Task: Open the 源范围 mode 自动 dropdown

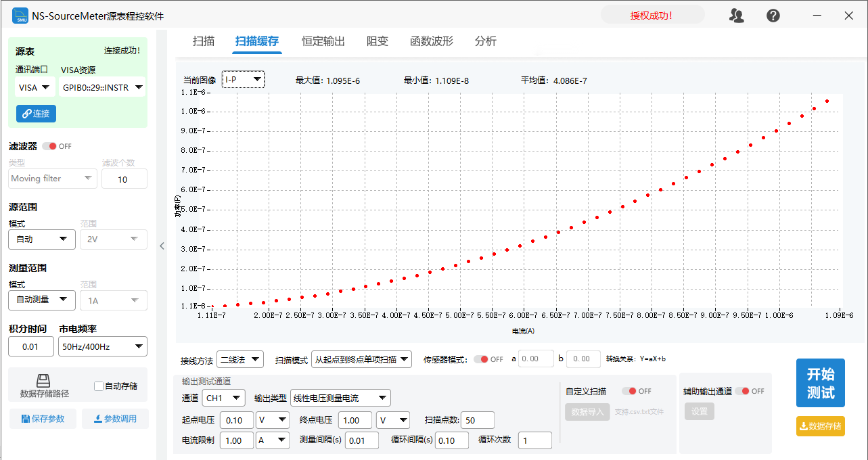Action: point(41,239)
